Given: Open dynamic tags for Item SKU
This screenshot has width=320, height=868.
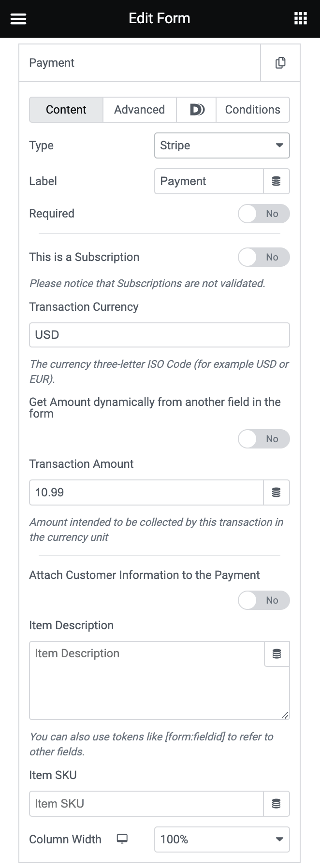Looking at the screenshot, I should pyautogui.click(x=276, y=804).
